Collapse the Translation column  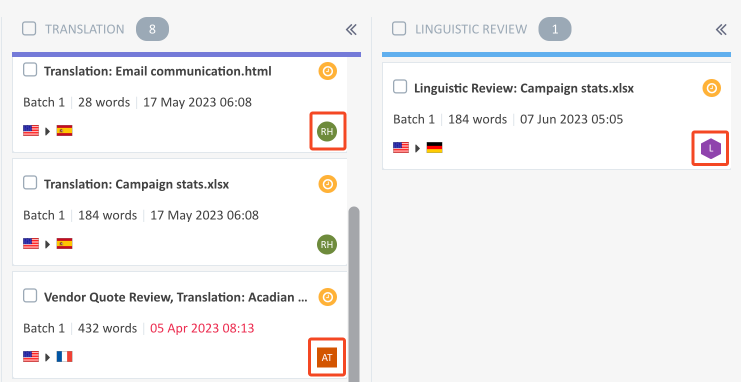click(351, 30)
